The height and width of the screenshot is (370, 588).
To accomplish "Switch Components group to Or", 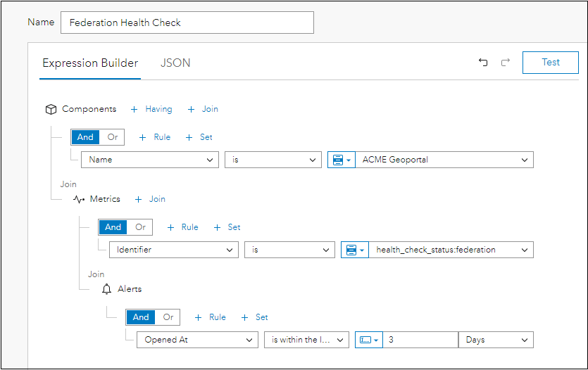I will click(113, 137).
